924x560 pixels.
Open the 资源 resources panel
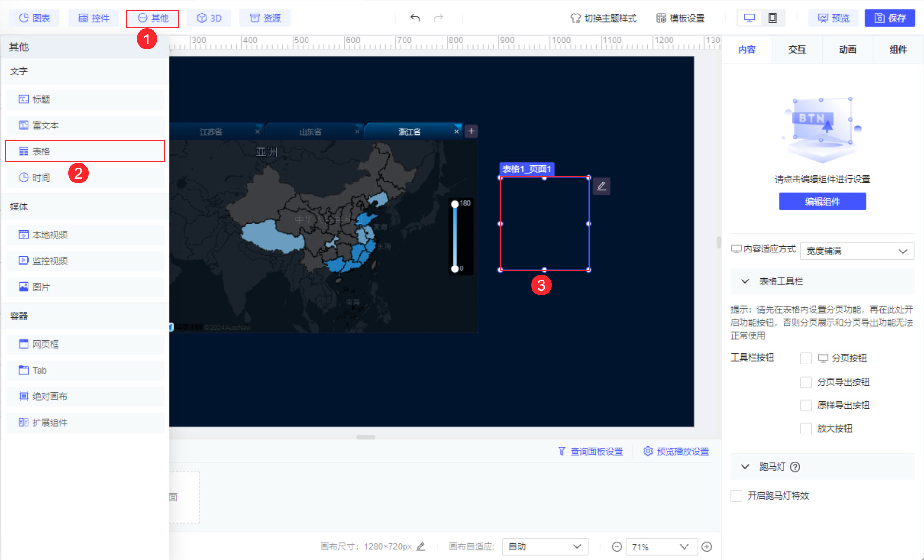click(x=265, y=18)
